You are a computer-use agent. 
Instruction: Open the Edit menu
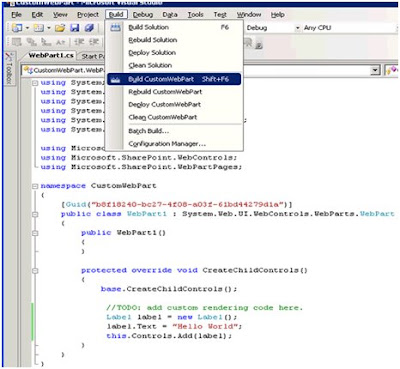[x=37, y=15]
